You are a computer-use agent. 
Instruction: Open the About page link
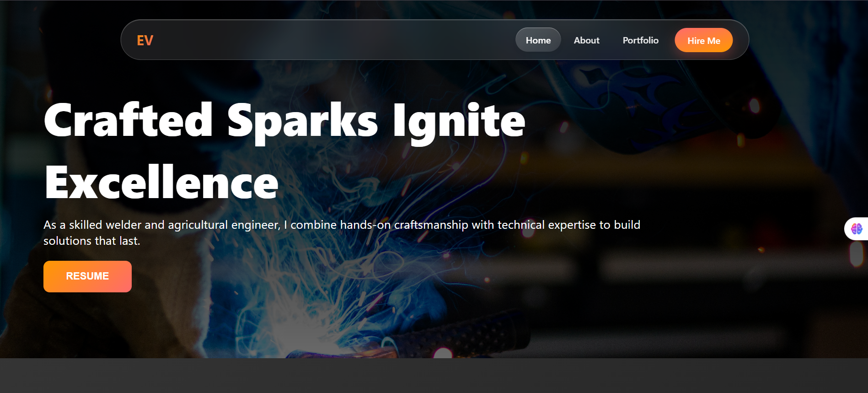coord(586,40)
